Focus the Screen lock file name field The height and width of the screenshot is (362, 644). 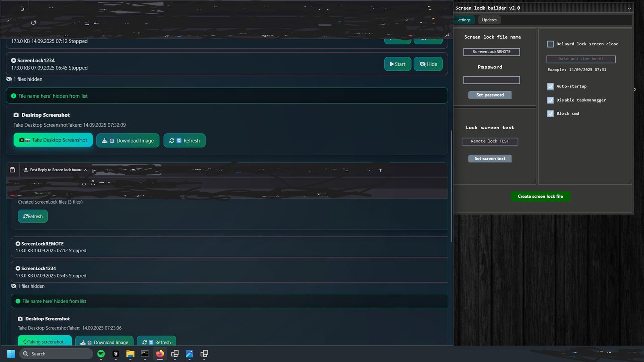[492, 52]
